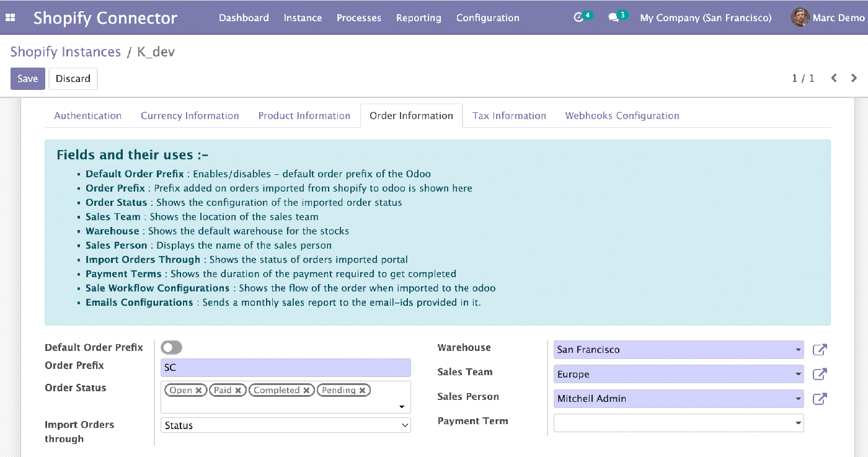Screen dimensions: 868x457
Task: Open the Configuration menu
Action: click(488, 18)
